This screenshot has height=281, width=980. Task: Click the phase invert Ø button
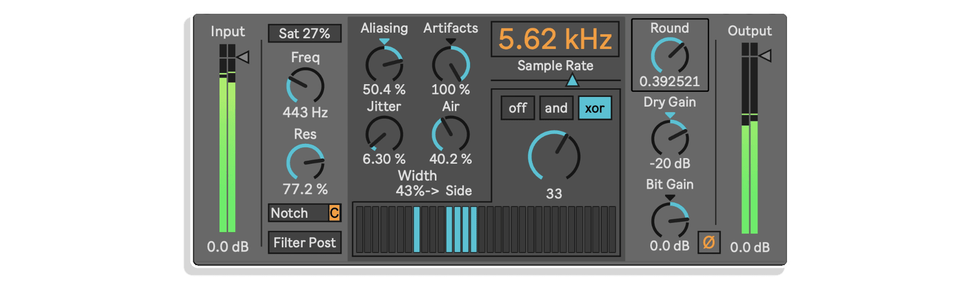[709, 242]
